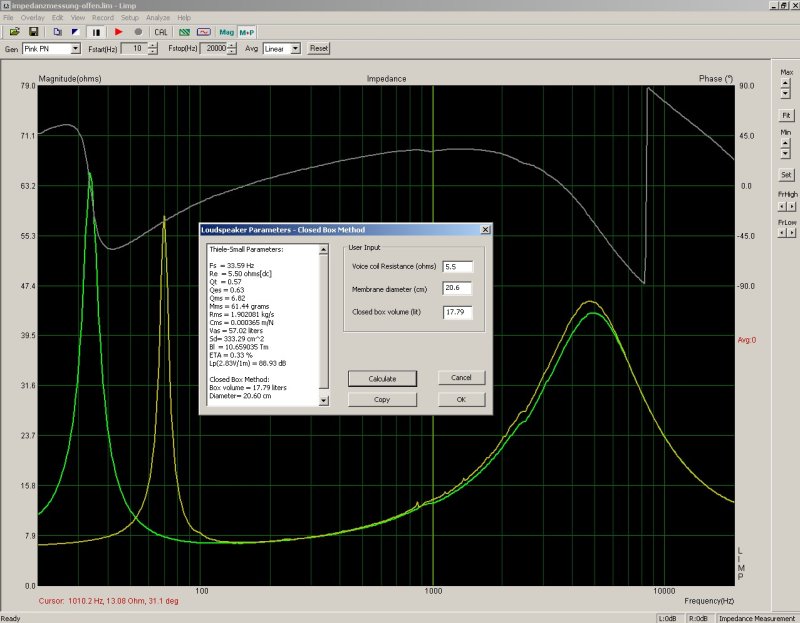Viewport: 800px width, 623px height.
Task: Click the CAL calibrate toolbar button
Action: click(x=161, y=32)
